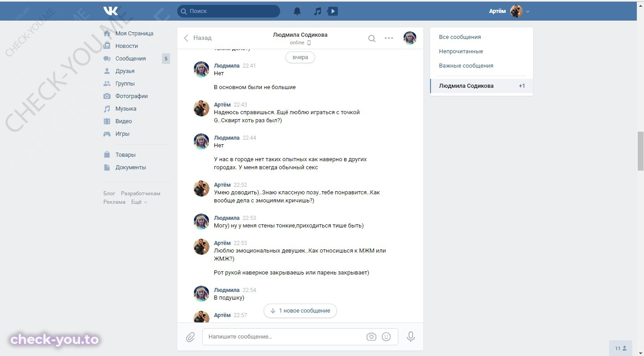Open the Разработчикам footer link

(x=141, y=193)
